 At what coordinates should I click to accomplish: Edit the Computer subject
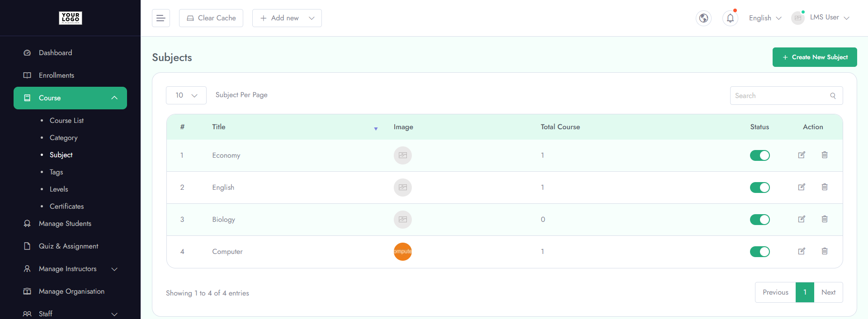[x=802, y=251]
